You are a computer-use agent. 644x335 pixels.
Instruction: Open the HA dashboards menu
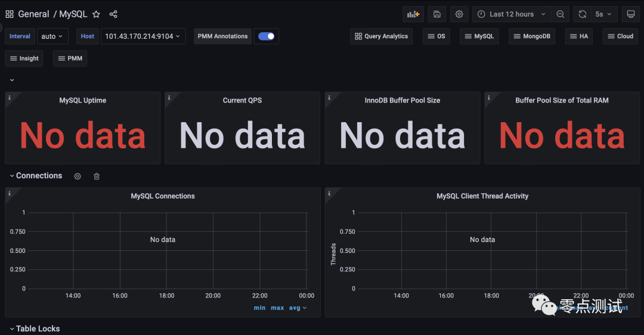click(x=578, y=36)
